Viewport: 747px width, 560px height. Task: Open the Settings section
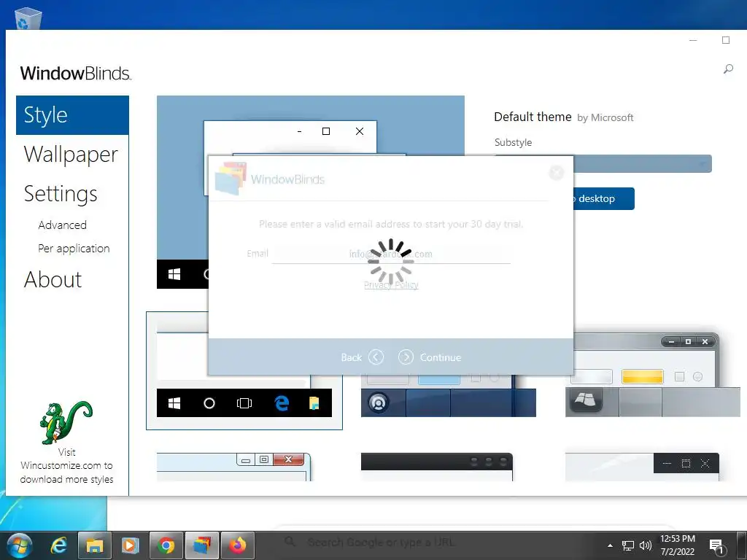point(61,194)
